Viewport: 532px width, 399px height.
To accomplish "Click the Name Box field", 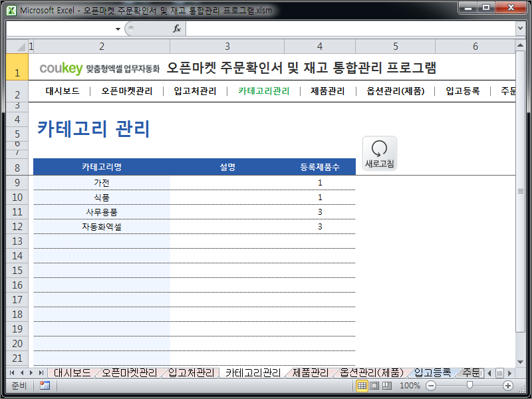I will [61, 29].
